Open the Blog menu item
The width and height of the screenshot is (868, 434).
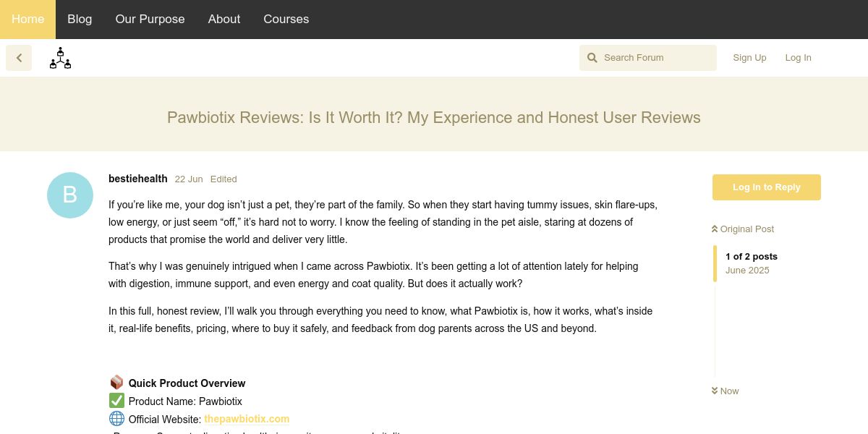(80, 20)
